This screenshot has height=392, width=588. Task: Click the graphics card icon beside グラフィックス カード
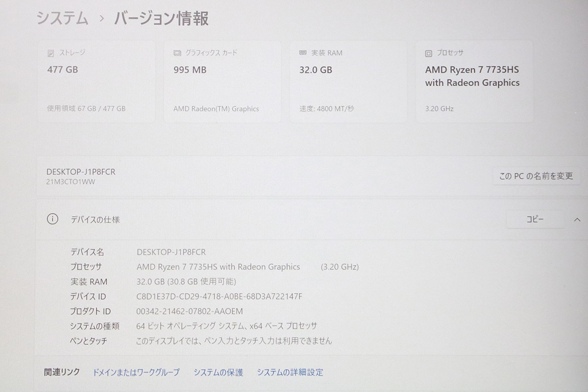coord(177,53)
